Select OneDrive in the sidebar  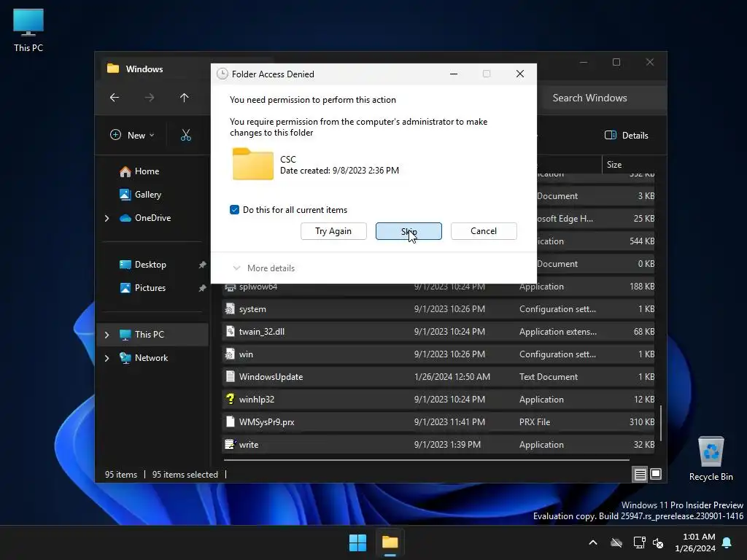pos(152,218)
